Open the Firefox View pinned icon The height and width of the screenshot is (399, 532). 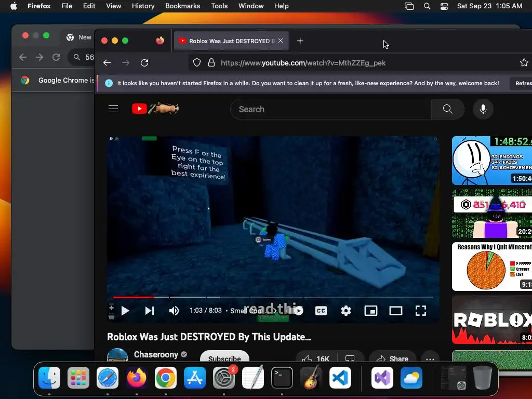pos(160,41)
